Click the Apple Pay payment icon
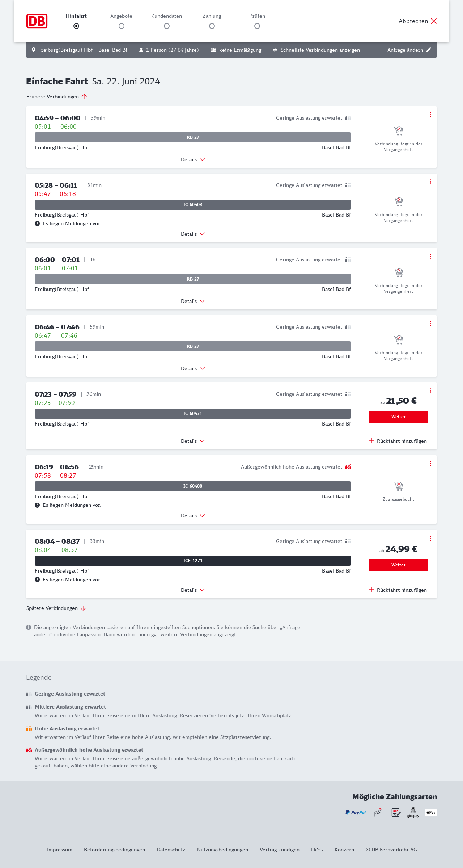463x868 pixels. click(431, 812)
